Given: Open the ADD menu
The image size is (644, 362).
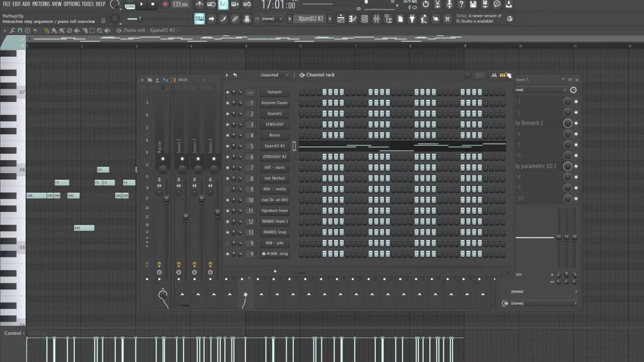Looking at the screenshot, I should pos(26,4).
